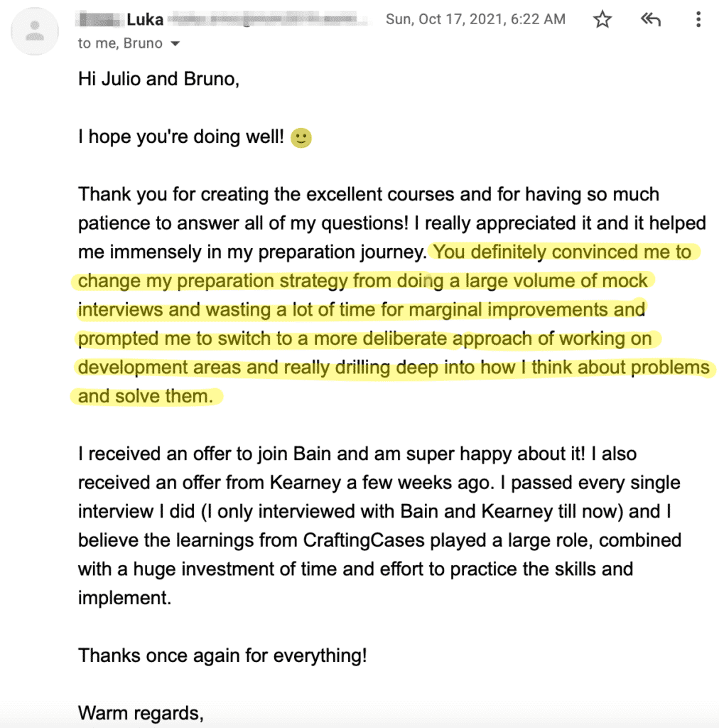This screenshot has height=728, width=719.
Task: Click the blurred first name before Luka
Action: click(x=99, y=19)
